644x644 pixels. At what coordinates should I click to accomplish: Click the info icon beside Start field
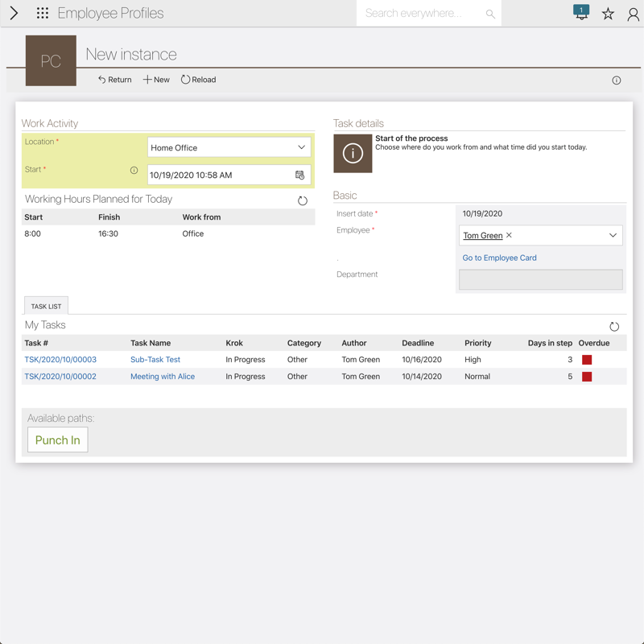[134, 171]
